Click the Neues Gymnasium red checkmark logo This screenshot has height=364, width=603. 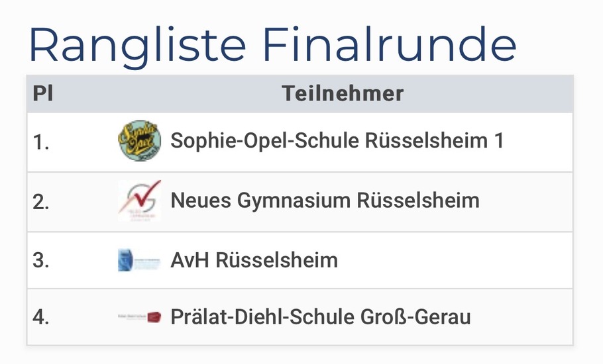140,201
